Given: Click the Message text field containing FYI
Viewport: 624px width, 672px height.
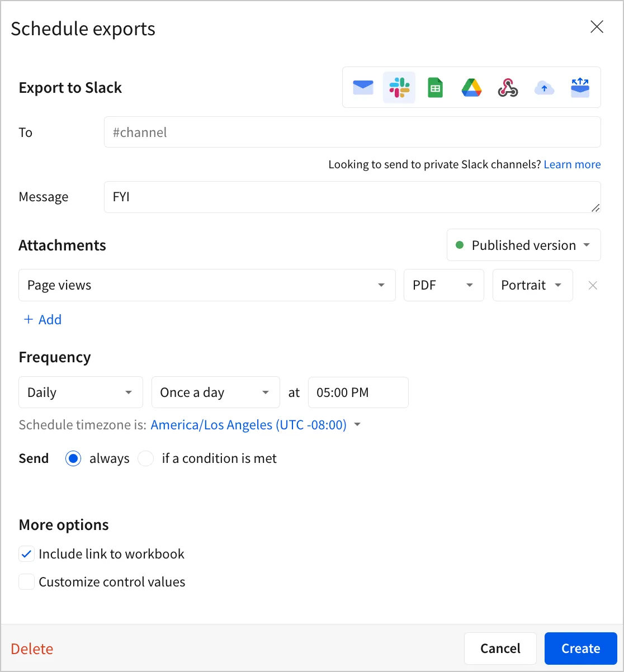Looking at the screenshot, I should coord(352,197).
